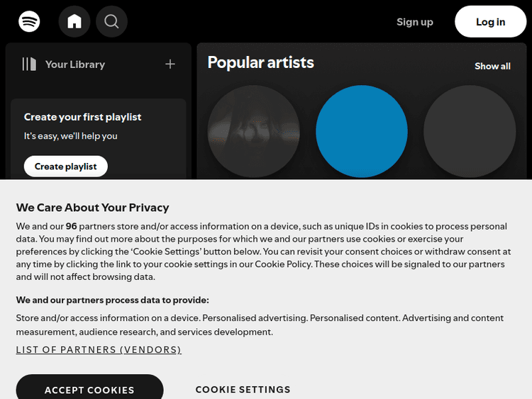Screen dimensions: 532x399
Task: Open Cookie Settings in the banner
Action: point(243,389)
